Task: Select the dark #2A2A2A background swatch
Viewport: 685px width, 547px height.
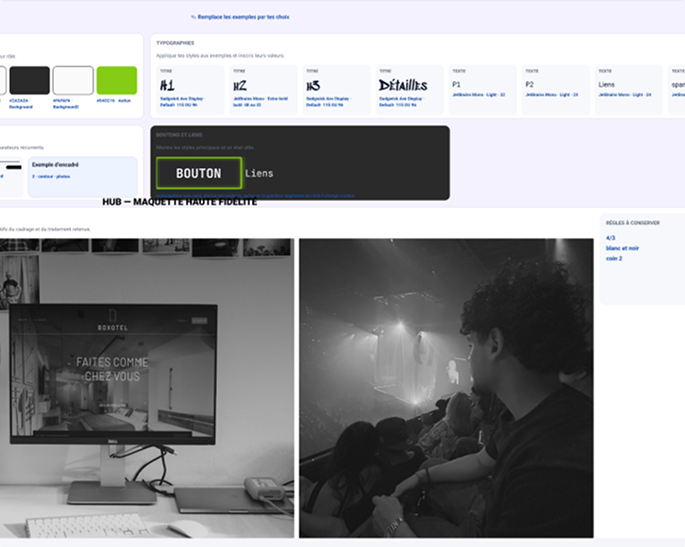Action: [x=29, y=80]
